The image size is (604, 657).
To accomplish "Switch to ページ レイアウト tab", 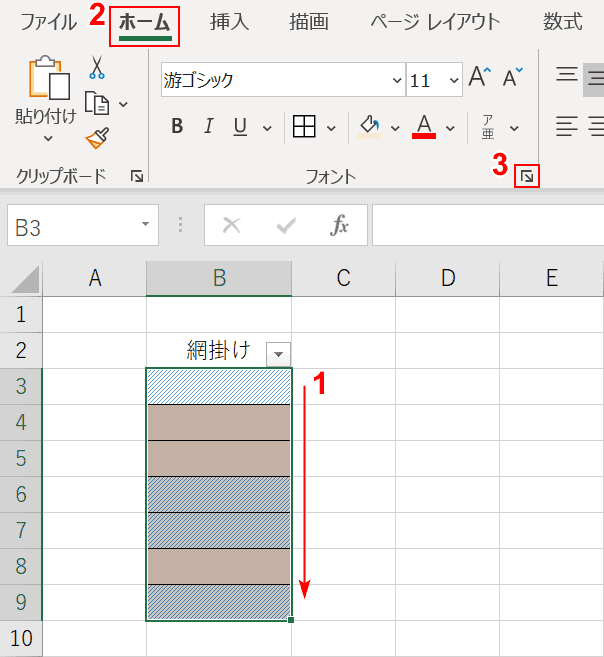I will tap(436, 22).
